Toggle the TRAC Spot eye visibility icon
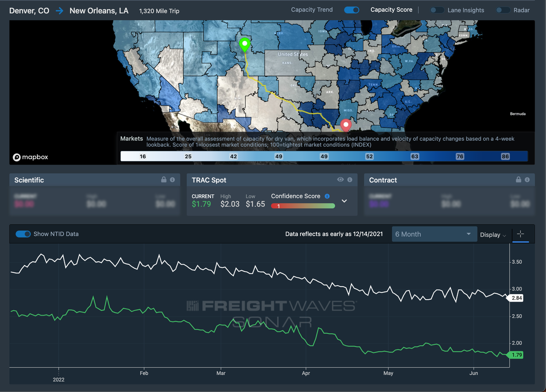This screenshot has height=392, width=546. [x=340, y=180]
